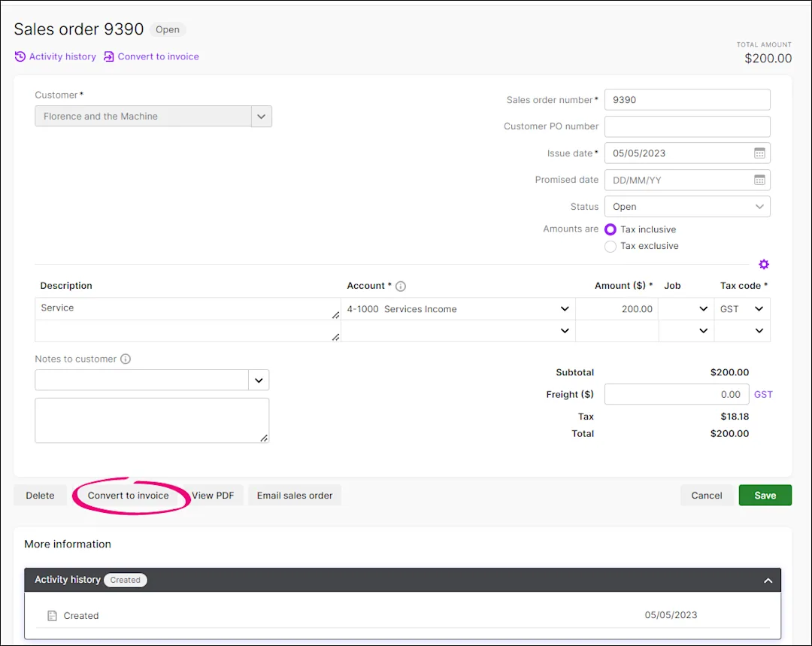Select the Tax inclusive option
The image size is (812, 646).
point(610,229)
